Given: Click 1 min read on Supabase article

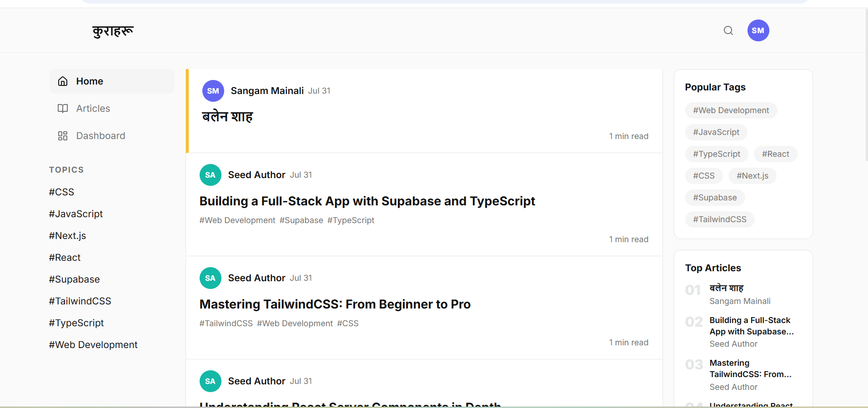Looking at the screenshot, I should 629,239.
